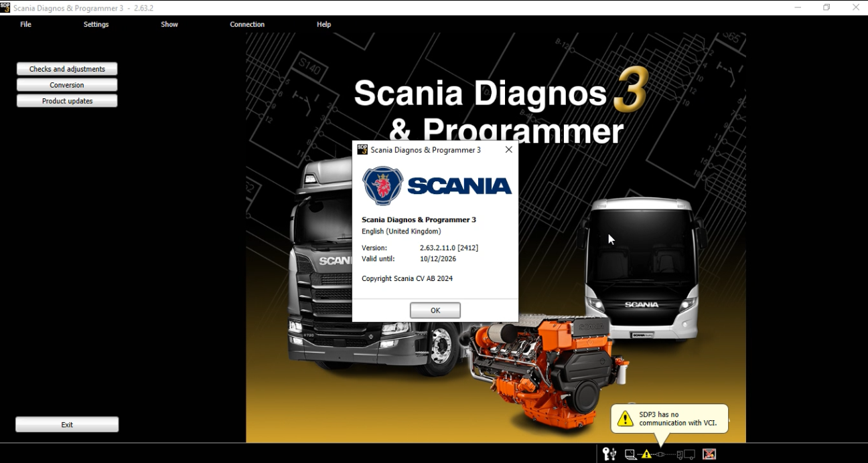Click the USB key licence icon in status bar
Viewport: 868px width, 463px height.
coord(609,454)
